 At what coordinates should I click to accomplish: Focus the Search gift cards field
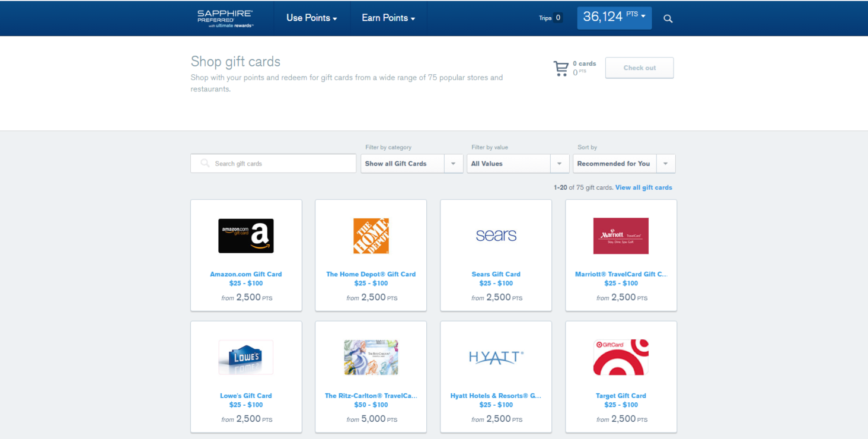(273, 164)
